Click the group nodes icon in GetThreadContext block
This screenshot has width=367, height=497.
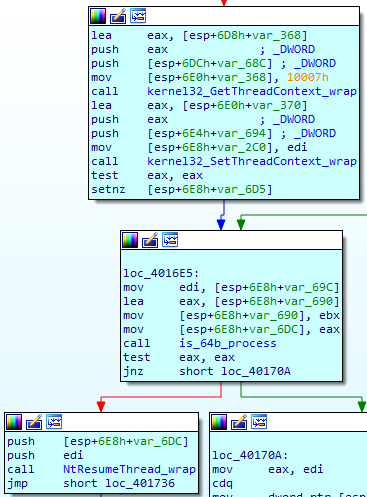click(x=138, y=16)
